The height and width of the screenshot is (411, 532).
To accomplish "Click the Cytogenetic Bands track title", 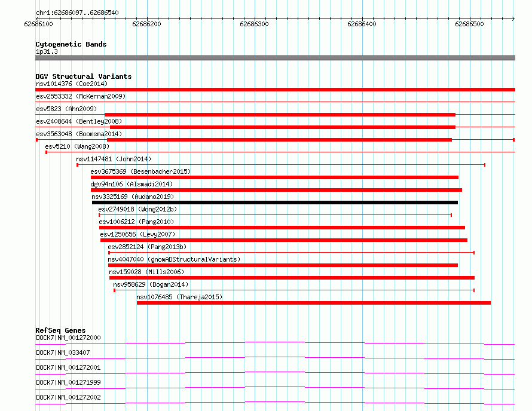I will [71, 44].
